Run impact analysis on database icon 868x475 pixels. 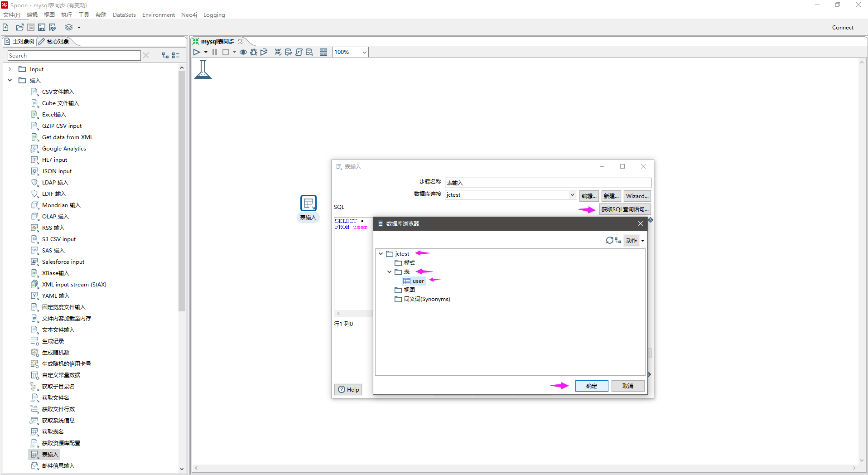click(x=288, y=52)
